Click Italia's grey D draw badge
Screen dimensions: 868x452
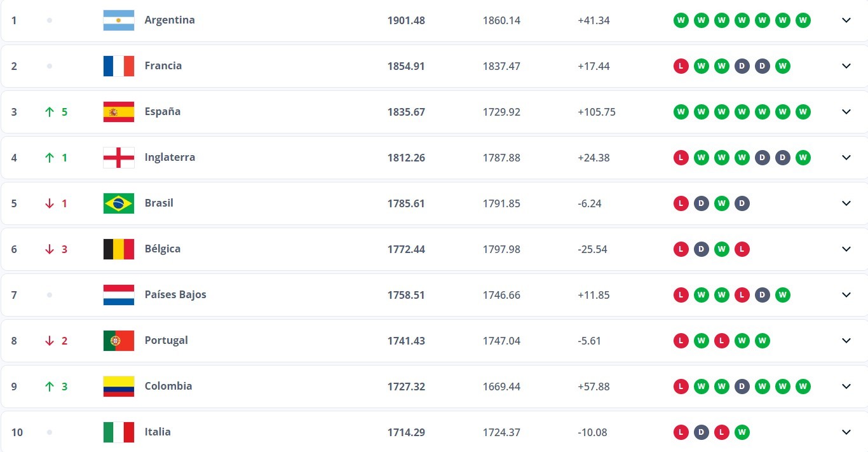click(701, 432)
